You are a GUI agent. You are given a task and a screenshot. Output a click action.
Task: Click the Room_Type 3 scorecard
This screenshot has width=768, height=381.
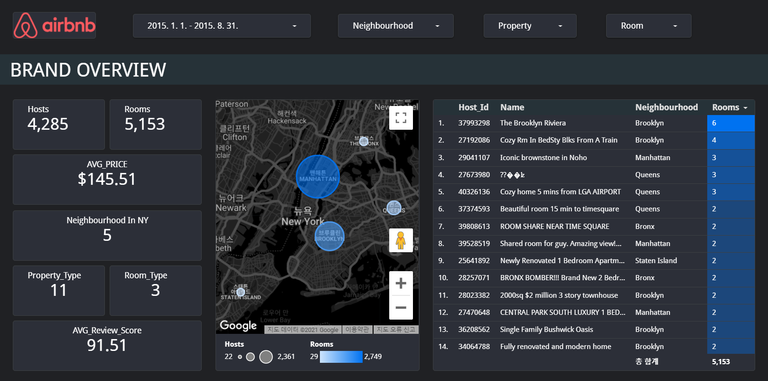pos(156,290)
